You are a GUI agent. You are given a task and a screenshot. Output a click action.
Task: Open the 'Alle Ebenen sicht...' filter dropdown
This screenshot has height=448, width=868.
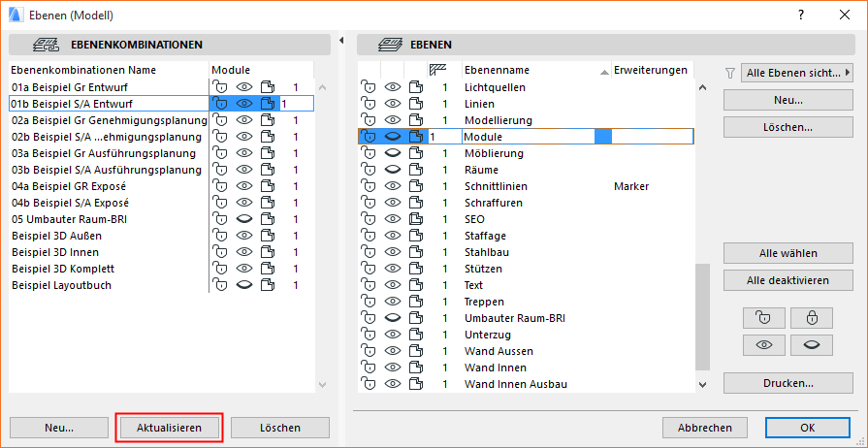(795, 73)
